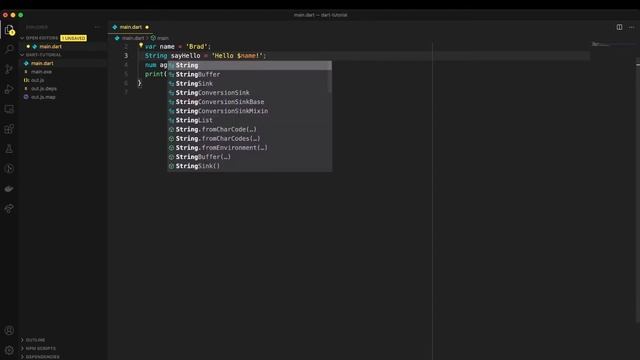The height and width of the screenshot is (360, 640).
Task: Click the print( code line
Action: (156, 74)
